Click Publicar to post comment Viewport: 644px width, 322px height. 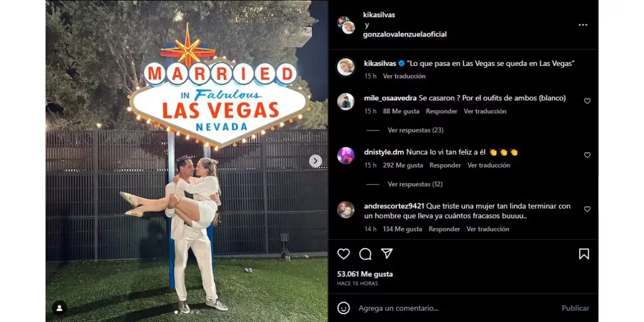coord(575,308)
